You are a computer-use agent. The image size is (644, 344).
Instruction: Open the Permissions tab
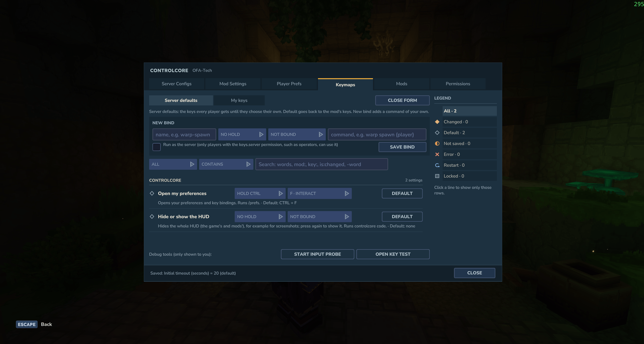tap(458, 84)
